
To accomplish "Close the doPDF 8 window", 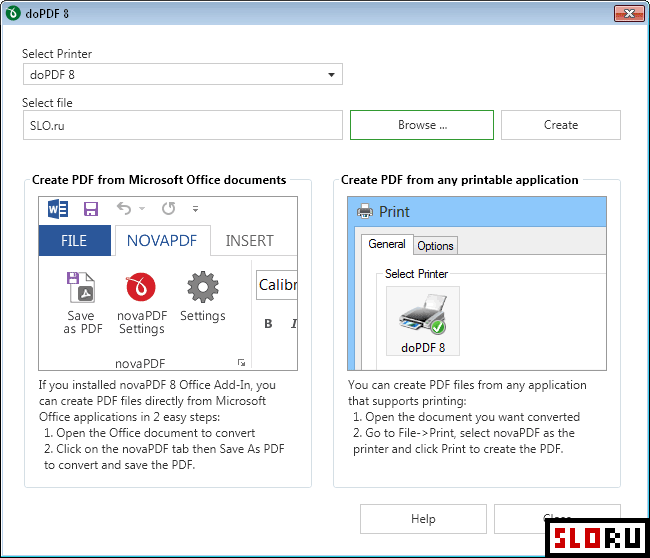I will (x=629, y=14).
